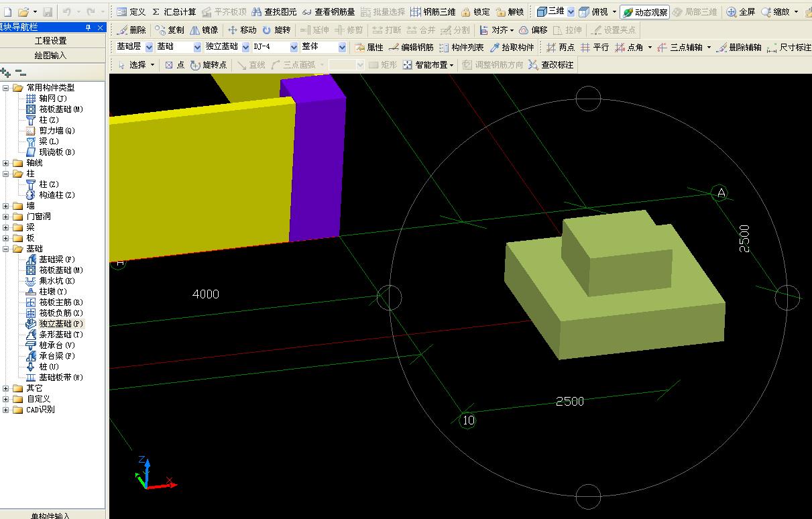The width and height of the screenshot is (812, 519).
Task: Open 钢筋三维 rebar 3D view
Action: (433, 12)
